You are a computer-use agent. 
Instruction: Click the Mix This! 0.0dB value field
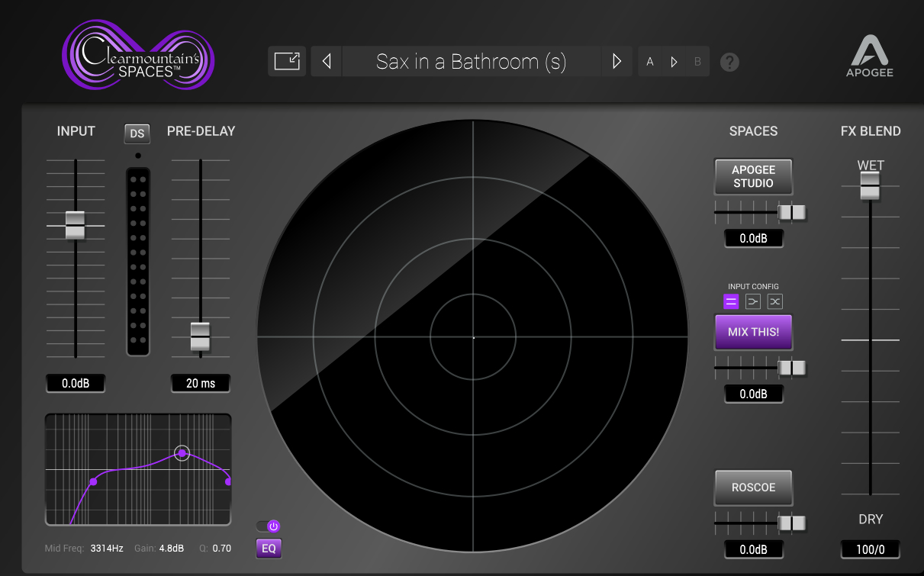pos(754,394)
